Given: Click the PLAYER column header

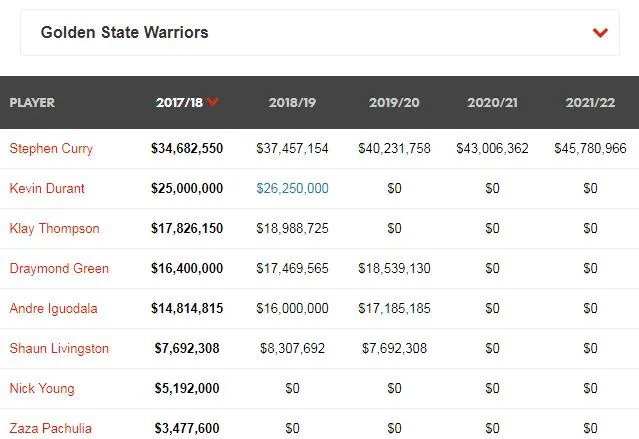Looking at the screenshot, I should coord(32,102).
